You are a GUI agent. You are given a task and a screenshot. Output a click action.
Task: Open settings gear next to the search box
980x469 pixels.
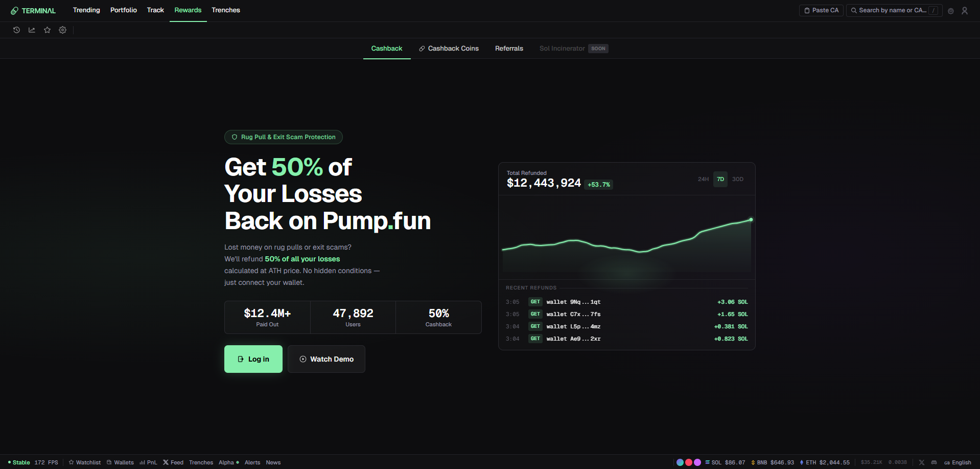951,11
